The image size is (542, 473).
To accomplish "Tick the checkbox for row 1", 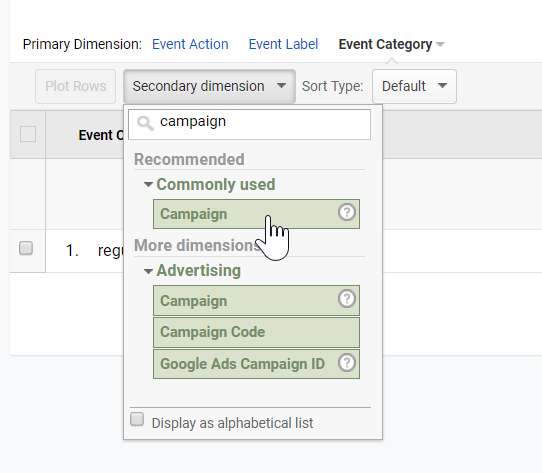I will (x=26, y=248).
